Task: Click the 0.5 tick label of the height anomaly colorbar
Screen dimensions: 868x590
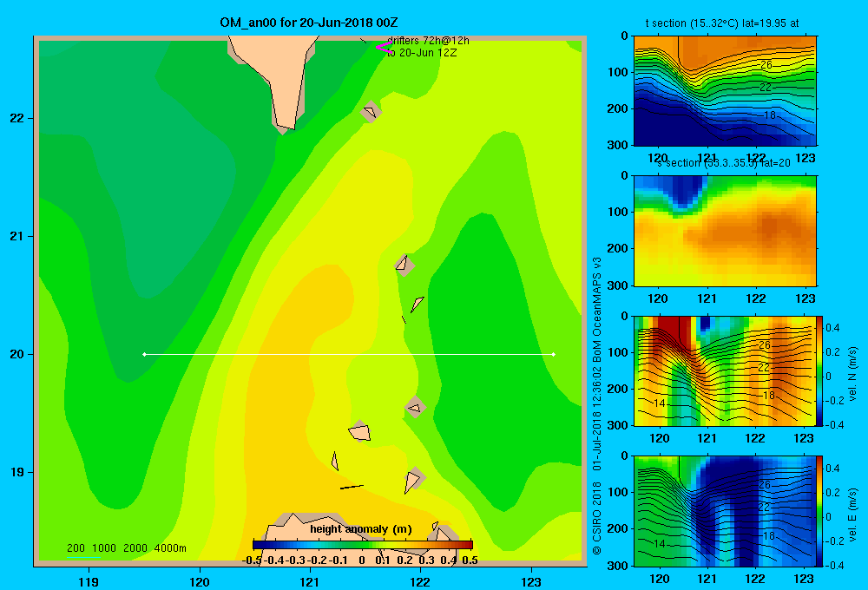Action: (x=470, y=560)
